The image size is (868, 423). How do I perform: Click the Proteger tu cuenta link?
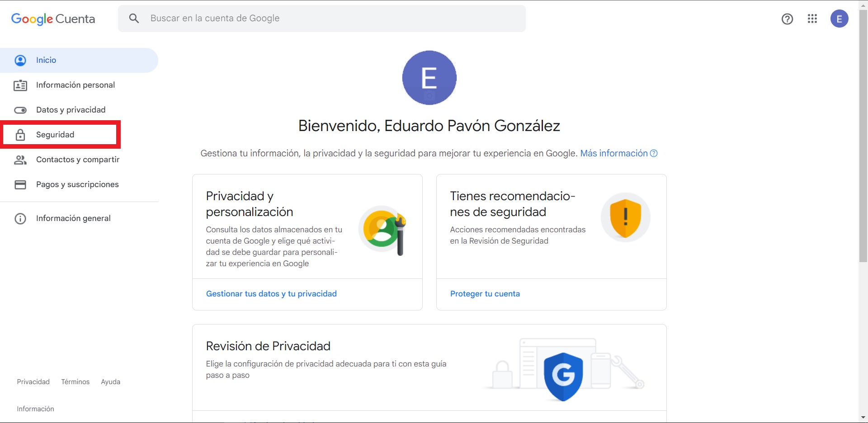pyautogui.click(x=485, y=294)
